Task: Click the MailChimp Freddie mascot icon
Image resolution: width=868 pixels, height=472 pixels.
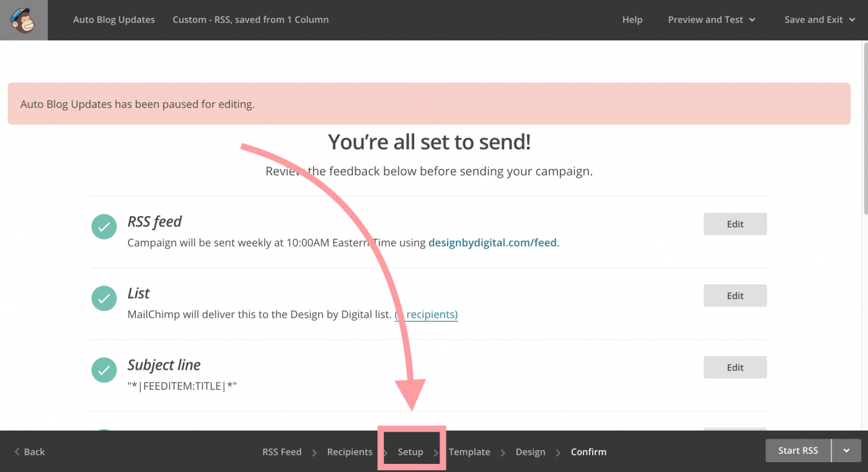Action: coord(24,19)
